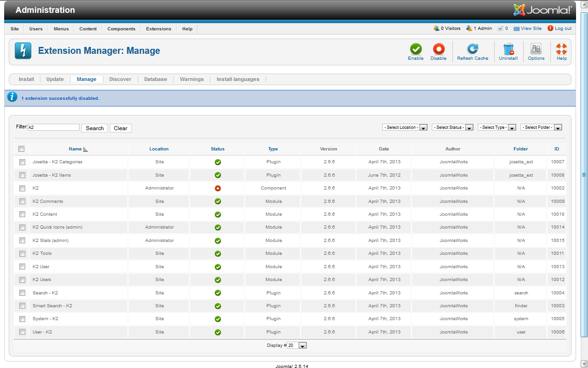Click the info icon in the message bar
The width and height of the screenshot is (588, 368).
[x=12, y=97]
